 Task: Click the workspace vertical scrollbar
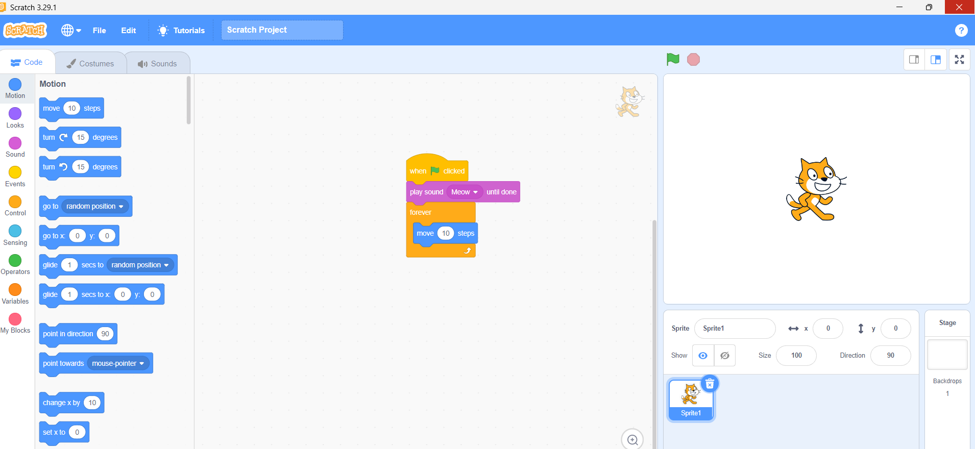coord(654,333)
